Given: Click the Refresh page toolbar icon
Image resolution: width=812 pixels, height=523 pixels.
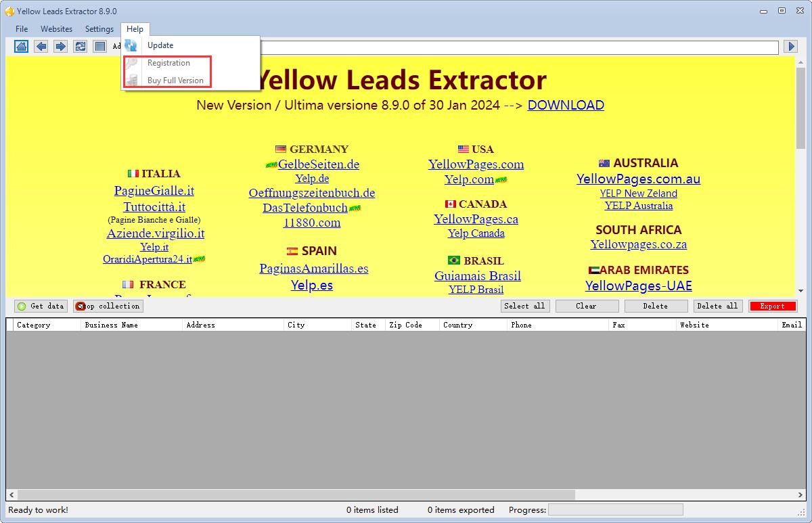Looking at the screenshot, I should point(81,46).
